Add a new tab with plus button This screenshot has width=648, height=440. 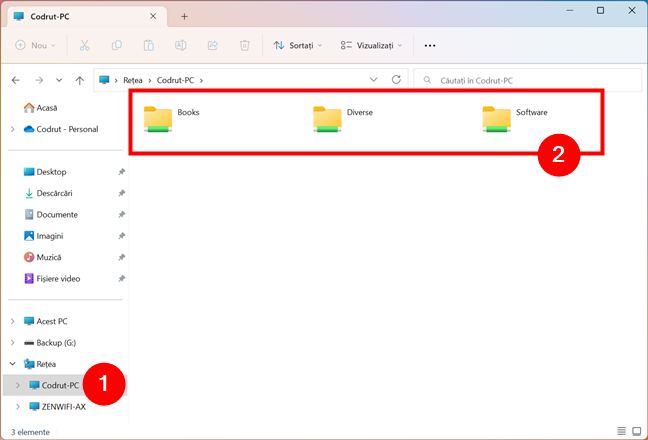click(184, 17)
